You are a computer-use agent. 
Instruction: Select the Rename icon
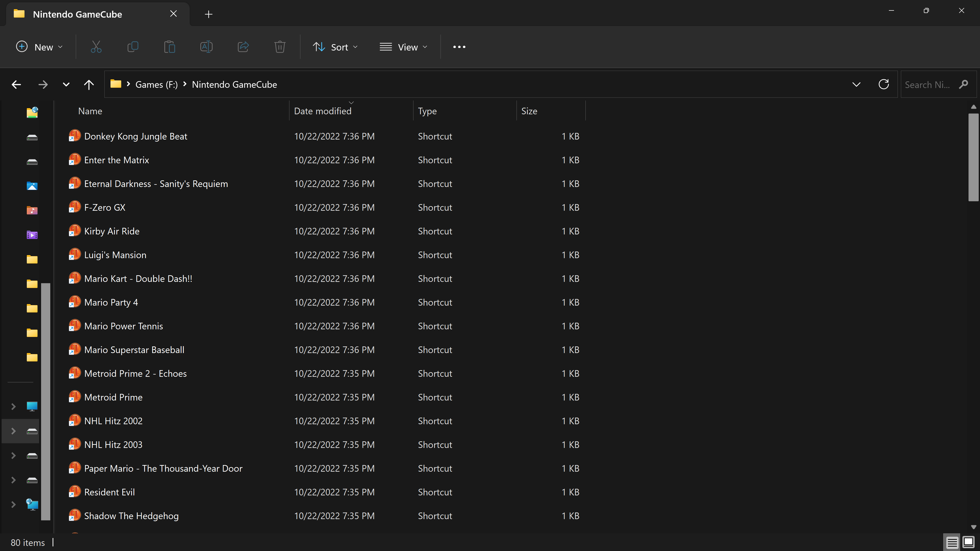(x=206, y=47)
